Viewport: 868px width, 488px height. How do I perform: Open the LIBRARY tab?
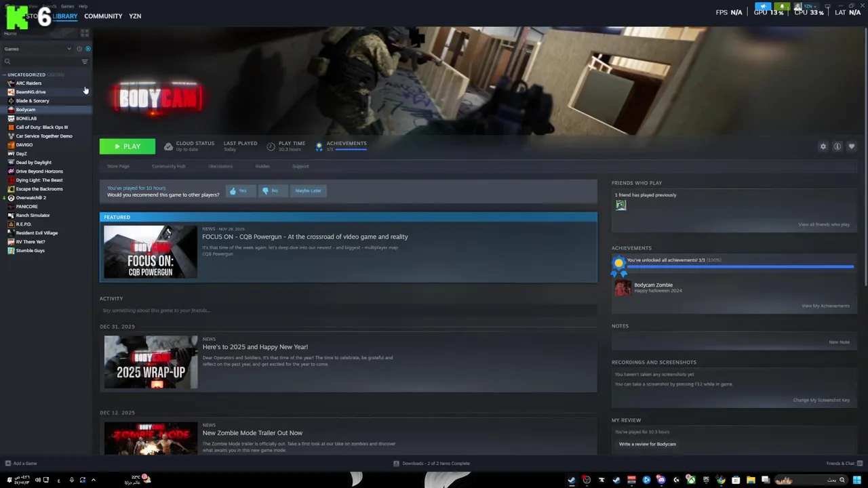[65, 16]
